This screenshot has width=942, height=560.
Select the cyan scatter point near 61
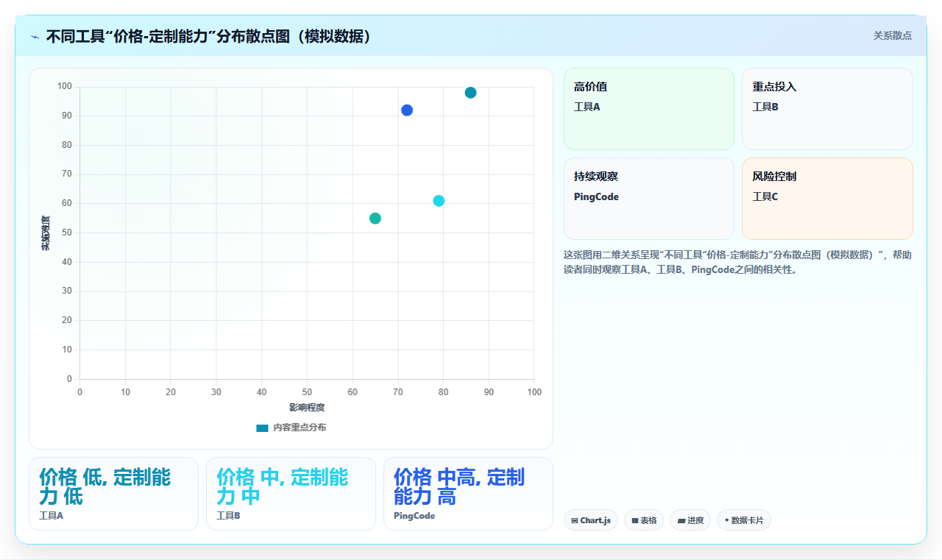pos(439,201)
